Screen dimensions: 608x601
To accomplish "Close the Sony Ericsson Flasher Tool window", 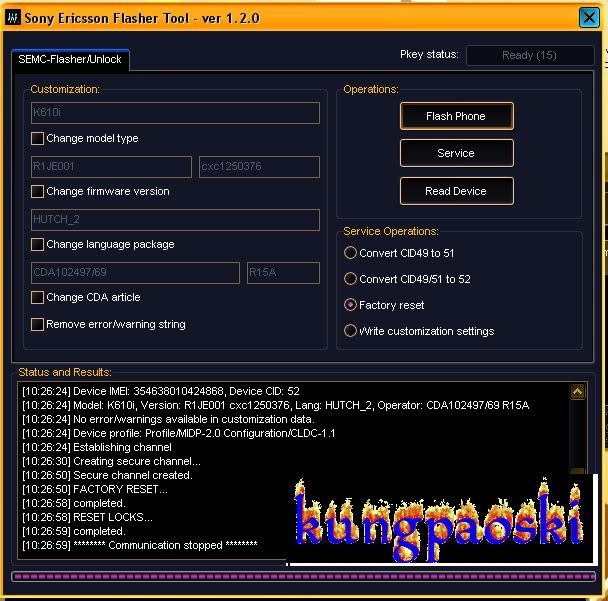I will pos(589,17).
